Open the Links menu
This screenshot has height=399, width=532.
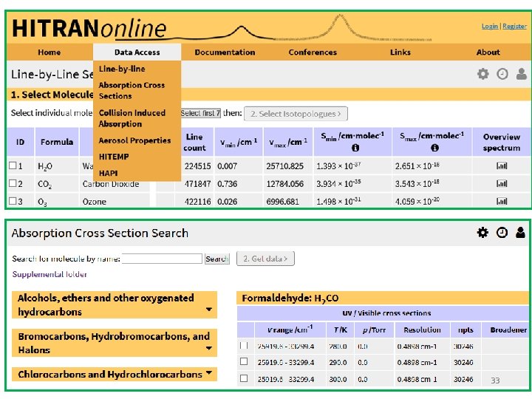(400, 52)
